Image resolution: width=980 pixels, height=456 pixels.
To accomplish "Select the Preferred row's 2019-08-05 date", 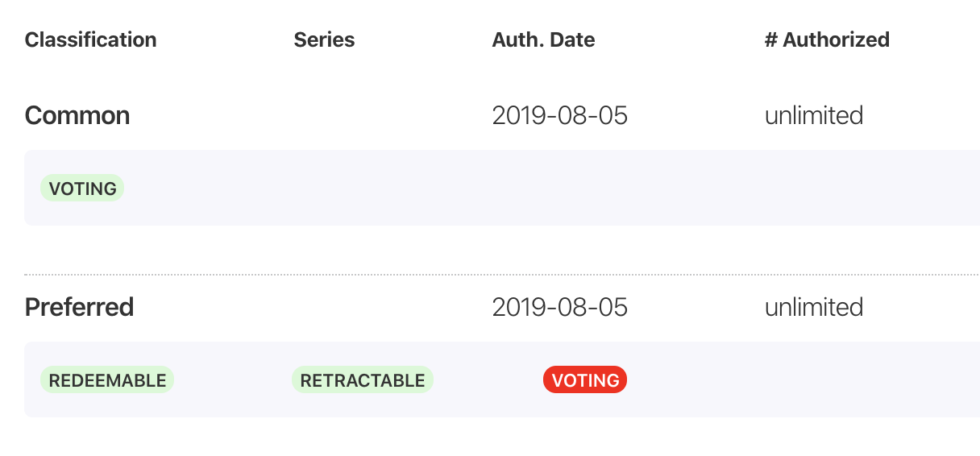I will click(560, 307).
